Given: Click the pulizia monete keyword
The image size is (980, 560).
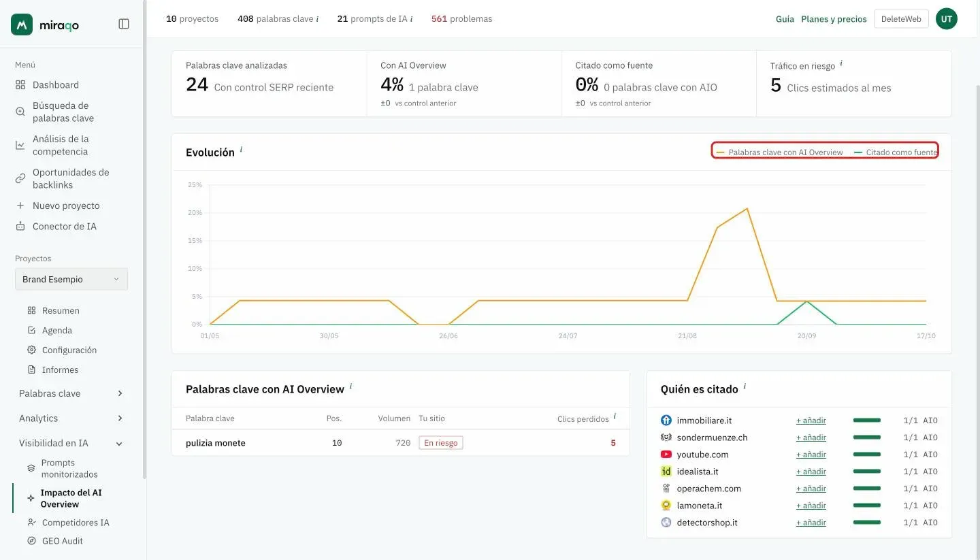Looking at the screenshot, I should coord(216,443).
